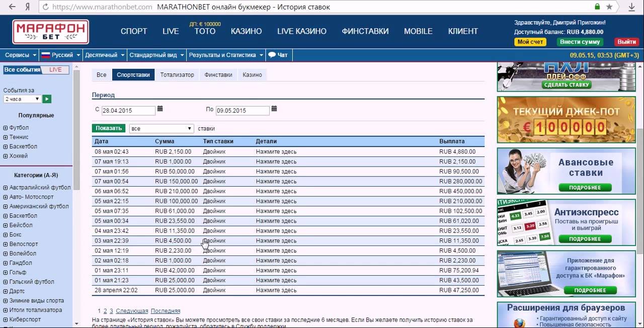The height and width of the screenshot is (328, 644).
Task: Click the end date field 09.05.2015
Action: click(x=243, y=111)
